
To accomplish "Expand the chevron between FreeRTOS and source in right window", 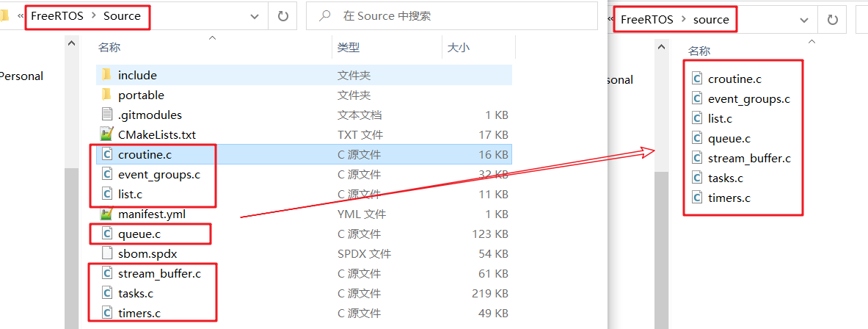I will pyautogui.click(x=684, y=19).
